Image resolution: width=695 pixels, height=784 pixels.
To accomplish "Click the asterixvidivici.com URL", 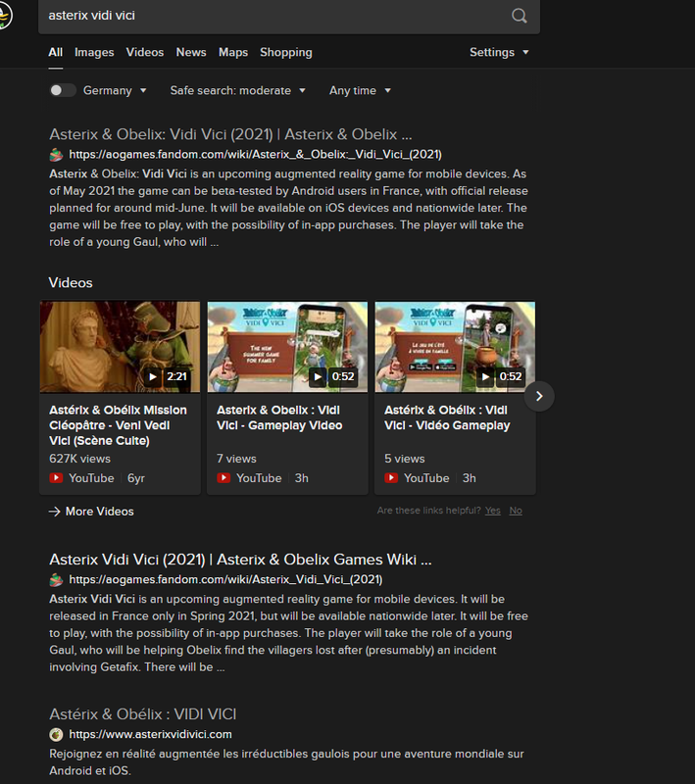I will point(150,734).
